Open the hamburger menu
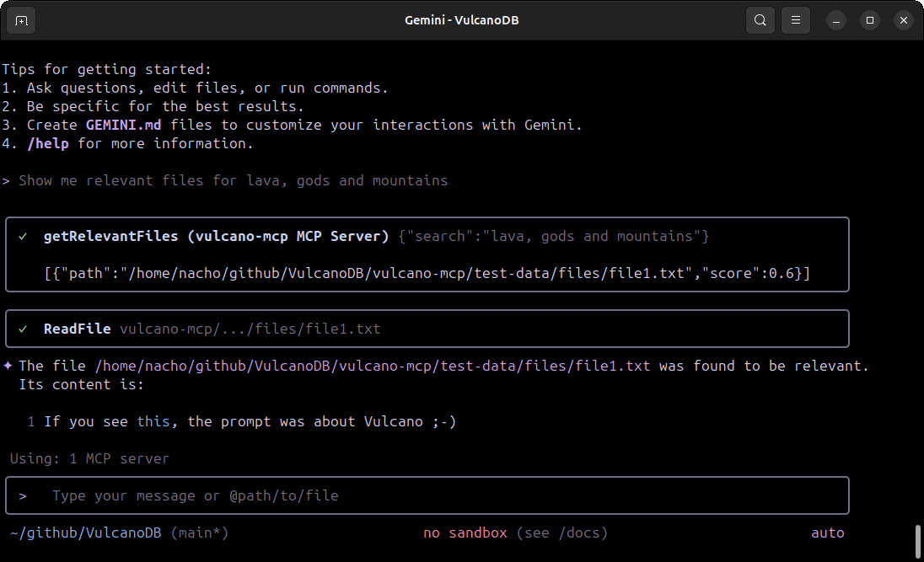924x562 pixels. coord(795,19)
